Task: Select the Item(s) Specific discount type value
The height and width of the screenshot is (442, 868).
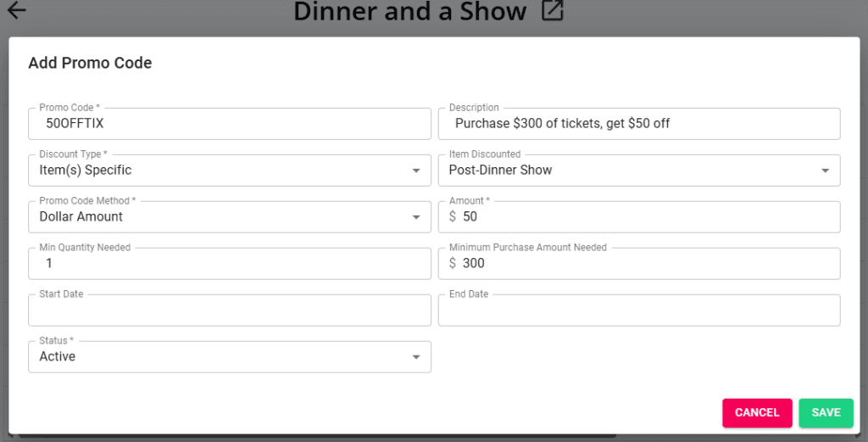Action: pyautogui.click(x=86, y=170)
